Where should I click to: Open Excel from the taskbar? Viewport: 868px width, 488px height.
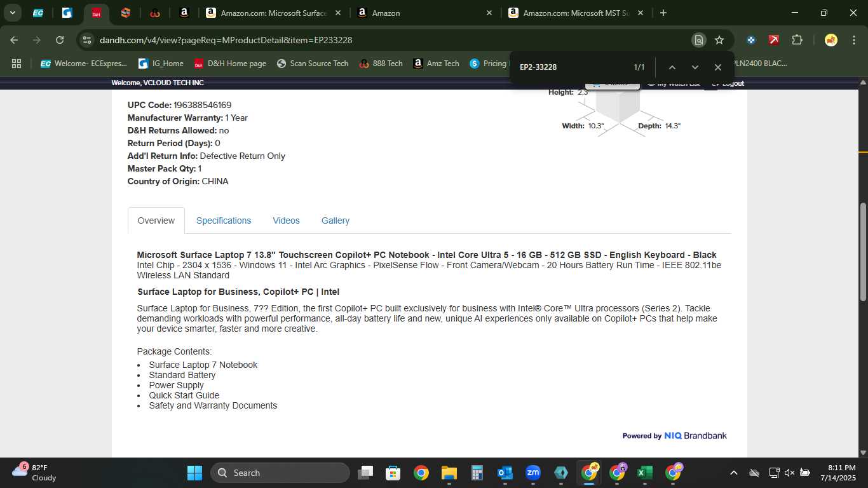tap(645, 473)
